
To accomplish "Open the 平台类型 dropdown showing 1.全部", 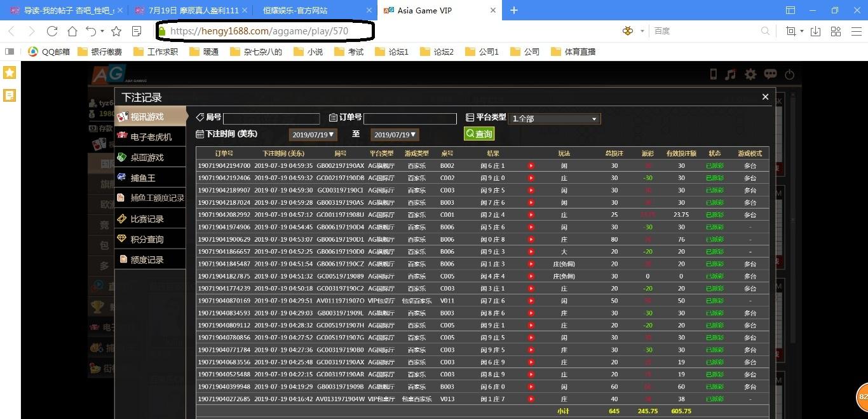I will tap(555, 119).
